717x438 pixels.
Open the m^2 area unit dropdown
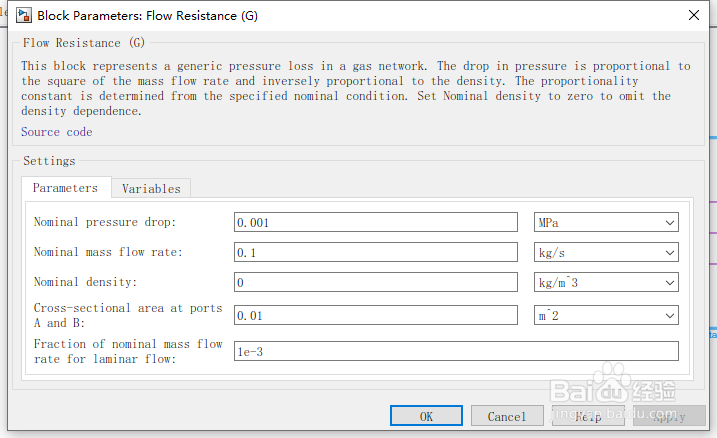(x=606, y=315)
